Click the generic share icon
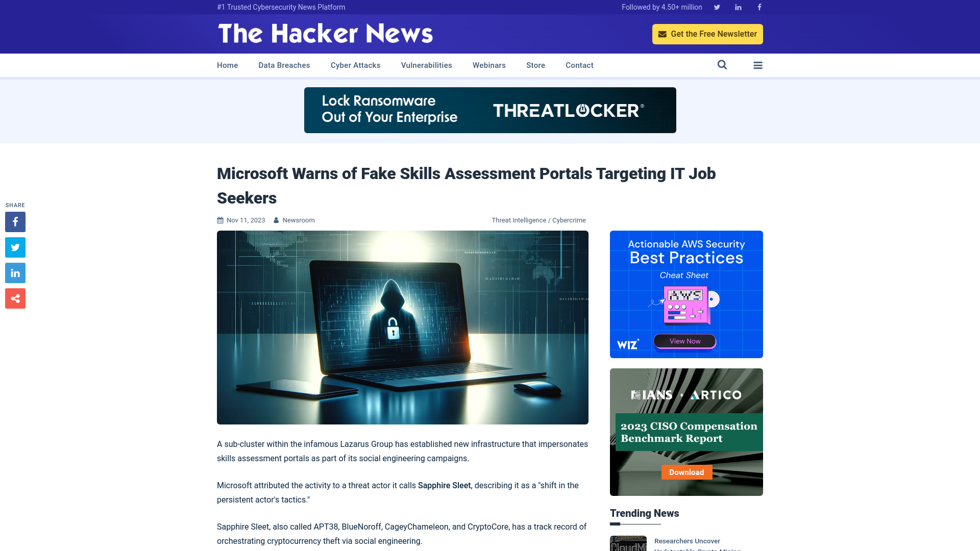 15,298
